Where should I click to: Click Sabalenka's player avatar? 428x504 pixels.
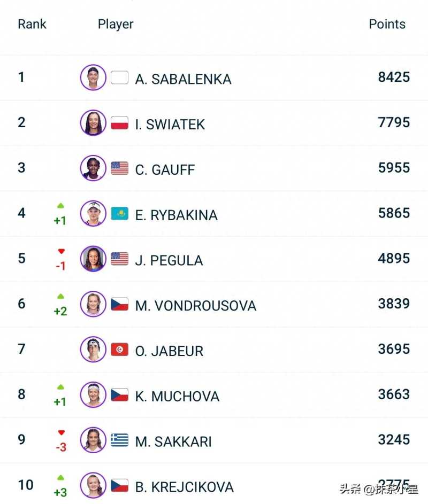click(93, 77)
